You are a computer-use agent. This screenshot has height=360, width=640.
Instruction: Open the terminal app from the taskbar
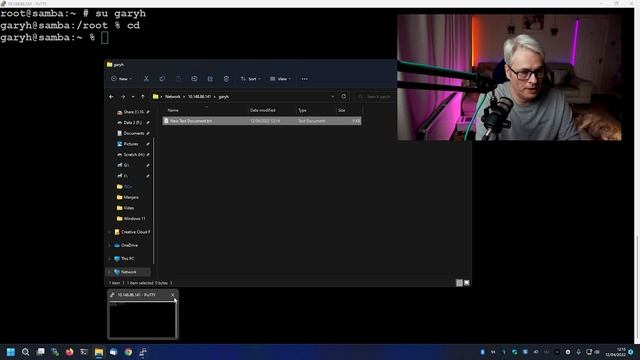click(x=84, y=352)
